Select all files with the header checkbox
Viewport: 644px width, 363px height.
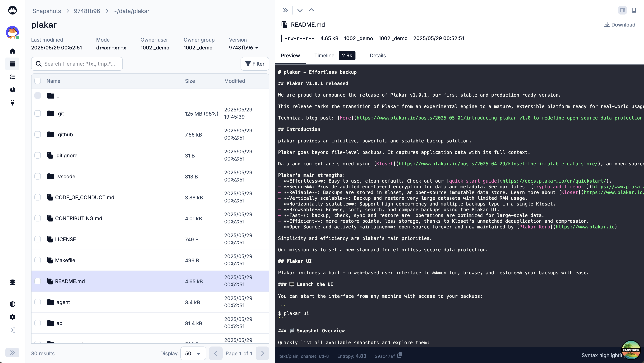38,81
